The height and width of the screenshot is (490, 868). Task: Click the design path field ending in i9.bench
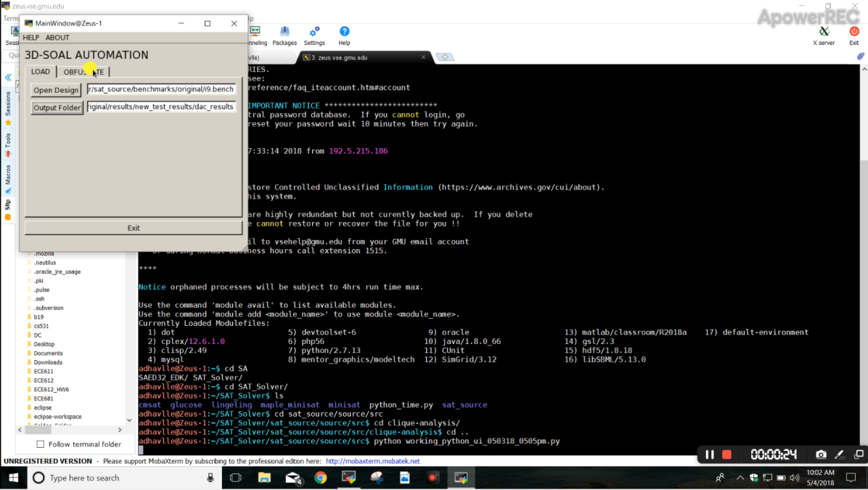(161, 89)
